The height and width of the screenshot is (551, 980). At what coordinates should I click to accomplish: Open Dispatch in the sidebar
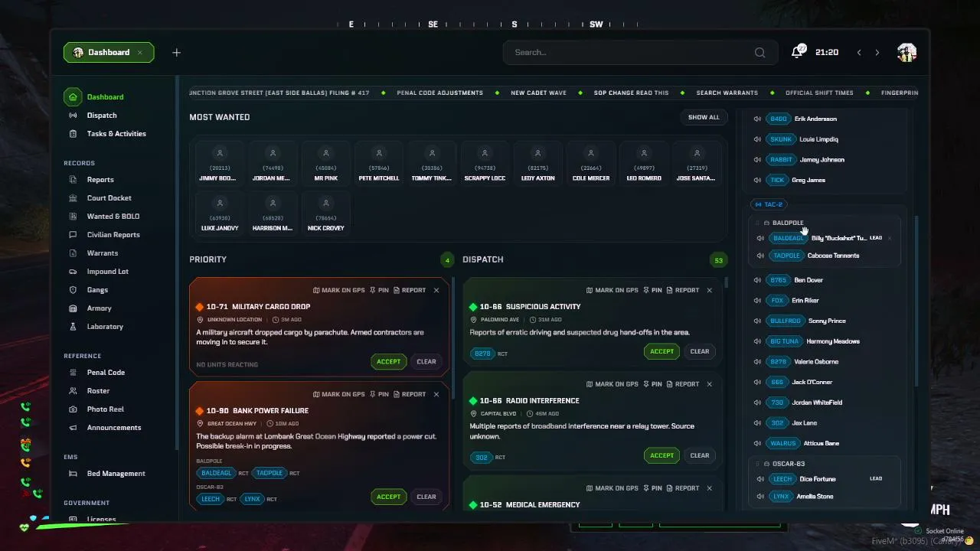102,116
